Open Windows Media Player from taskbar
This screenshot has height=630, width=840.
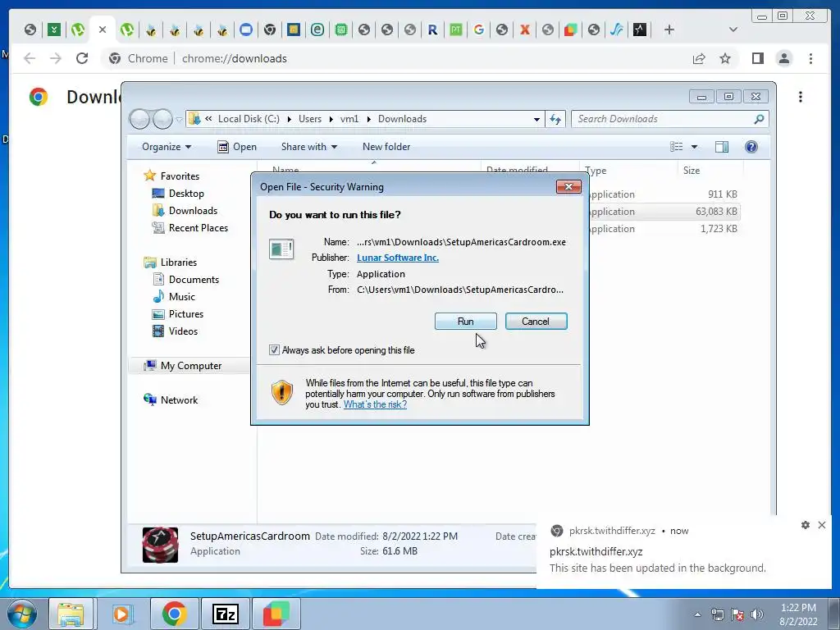tap(121, 614)
